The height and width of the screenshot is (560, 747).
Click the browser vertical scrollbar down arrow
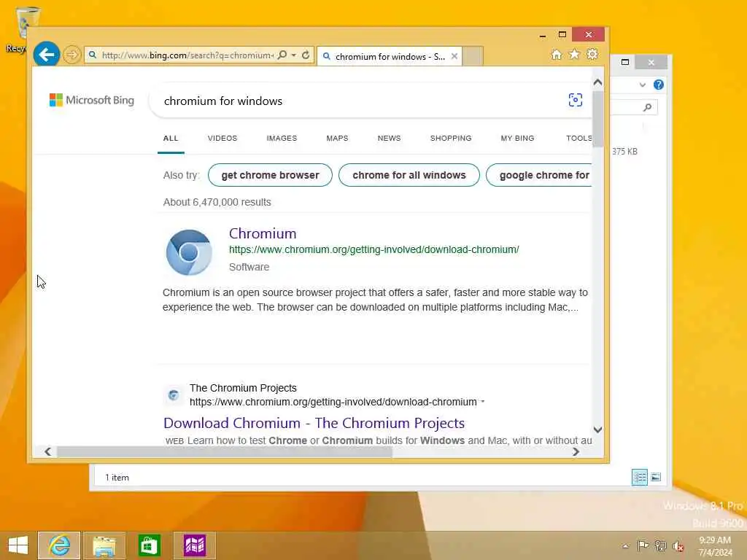598,429
